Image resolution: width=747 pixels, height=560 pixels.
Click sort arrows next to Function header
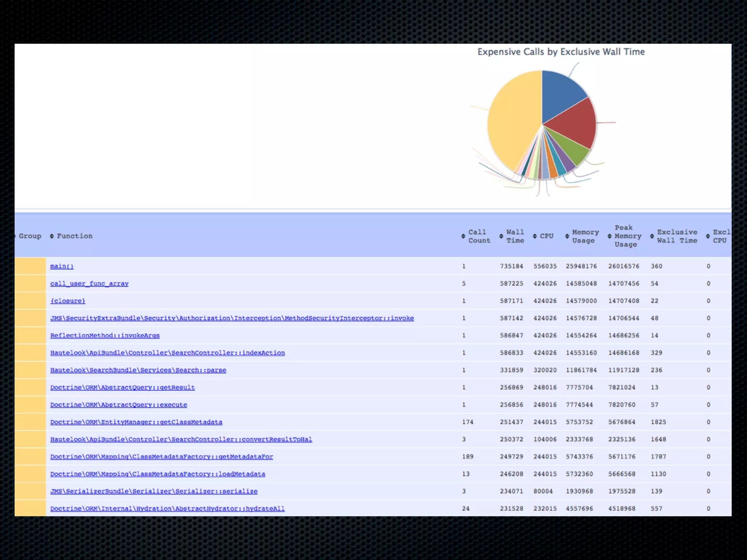[x=52, y=236]
